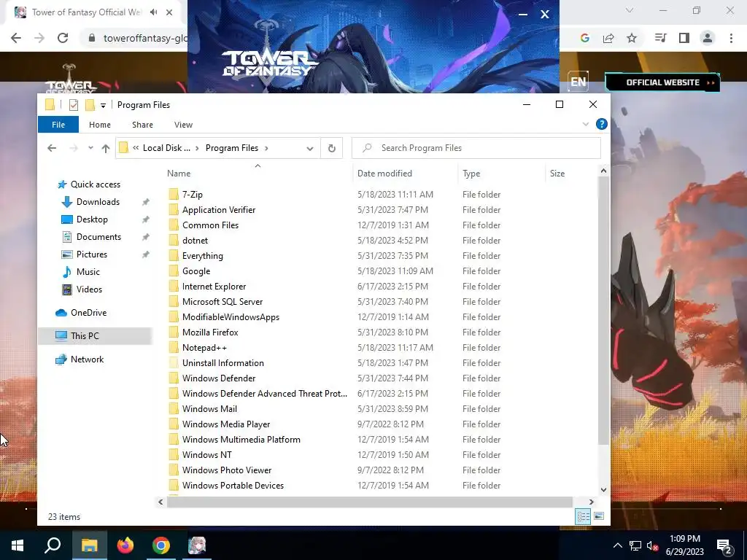Image resolution: width=747 pixels, height=560 pixels.
Task: Select the Mozilla Firefox folder
Action: click(x=210, y=332)
